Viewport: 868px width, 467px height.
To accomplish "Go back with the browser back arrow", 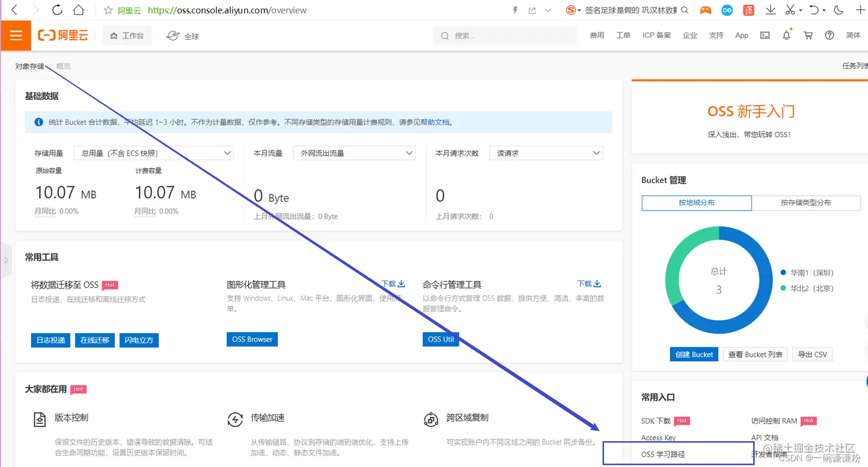I will 14,10.
